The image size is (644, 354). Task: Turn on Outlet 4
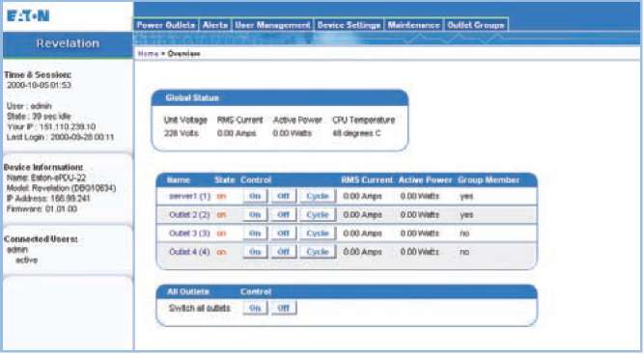pyautogui.click(x=255, y=252)
